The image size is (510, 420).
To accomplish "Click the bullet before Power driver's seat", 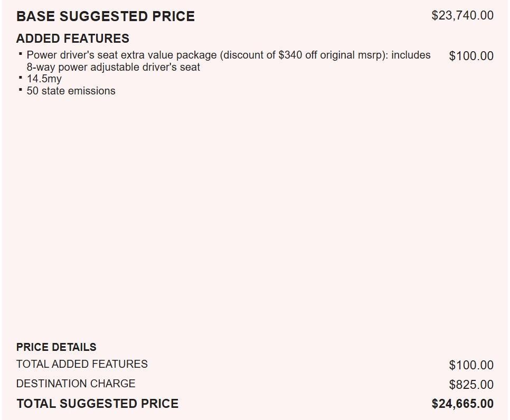I will [x=20, y=54].
